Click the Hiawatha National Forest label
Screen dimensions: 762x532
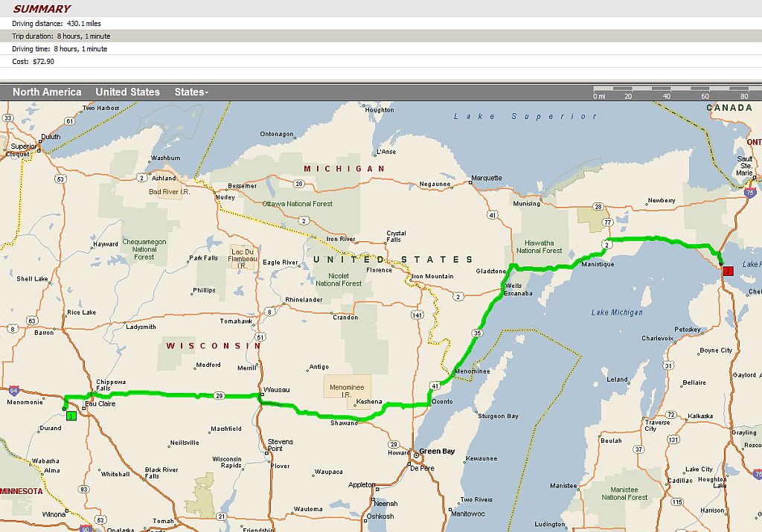tap(539, 247)
